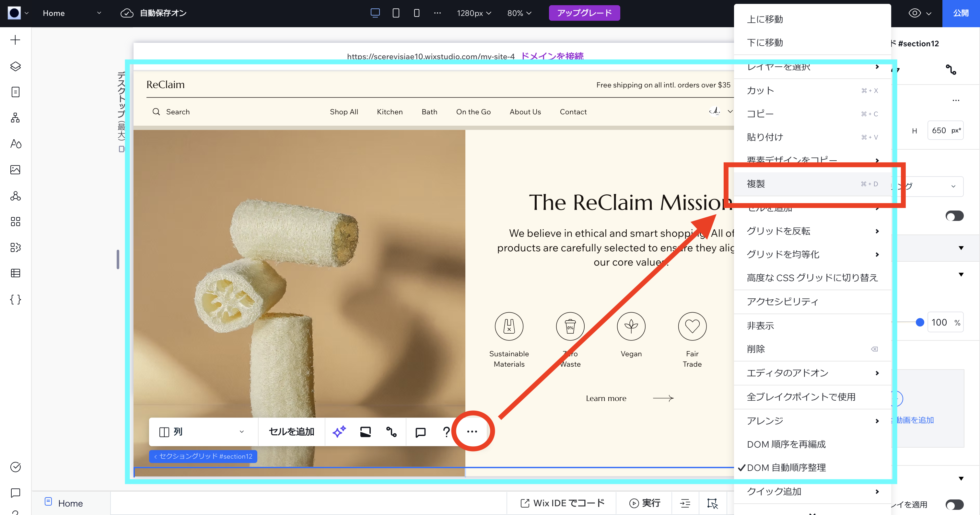This screenshot has height=515, width=980.
Task: Open the code braces panel icon
Action: point(15,299)
